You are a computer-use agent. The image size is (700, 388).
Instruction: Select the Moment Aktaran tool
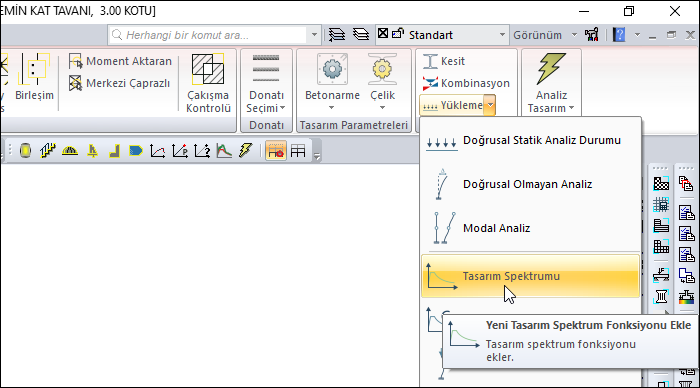tap(121, 61)
